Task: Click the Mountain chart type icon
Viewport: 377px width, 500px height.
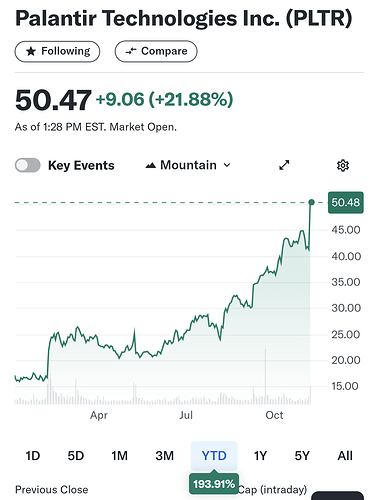Action: (151, 165)
